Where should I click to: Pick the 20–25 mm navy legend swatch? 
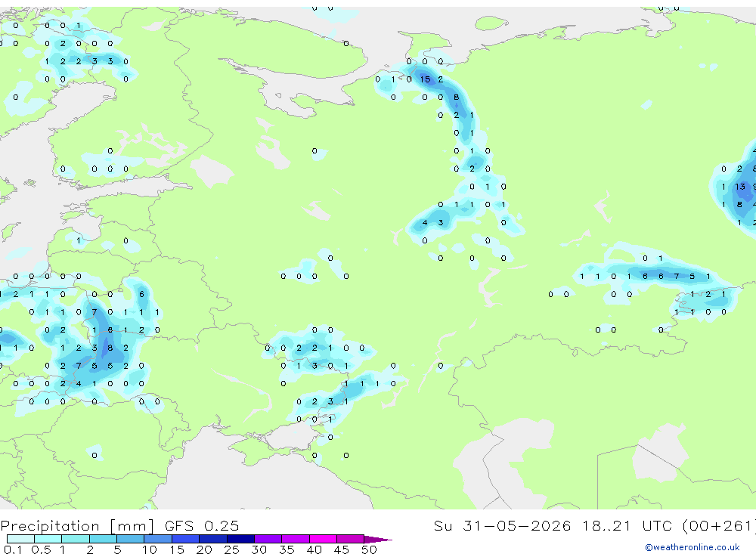pos(213,539)
